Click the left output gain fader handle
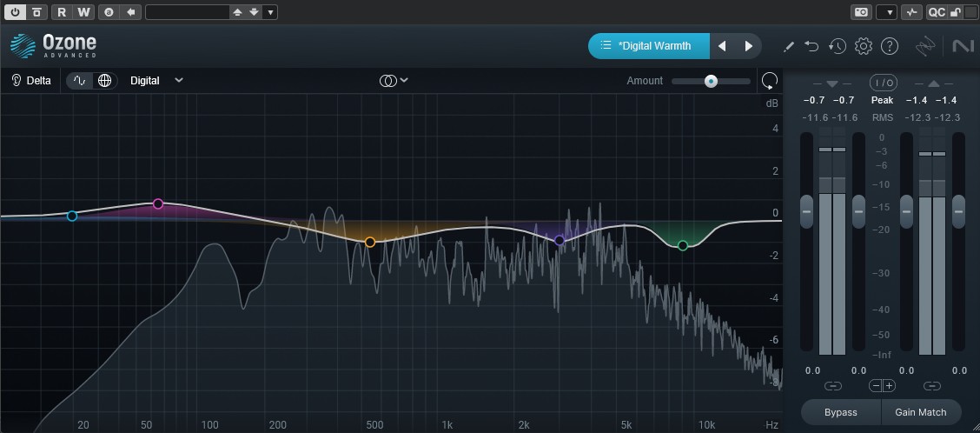The height and width of the screenshot is (433, 980). click(906, 211)
